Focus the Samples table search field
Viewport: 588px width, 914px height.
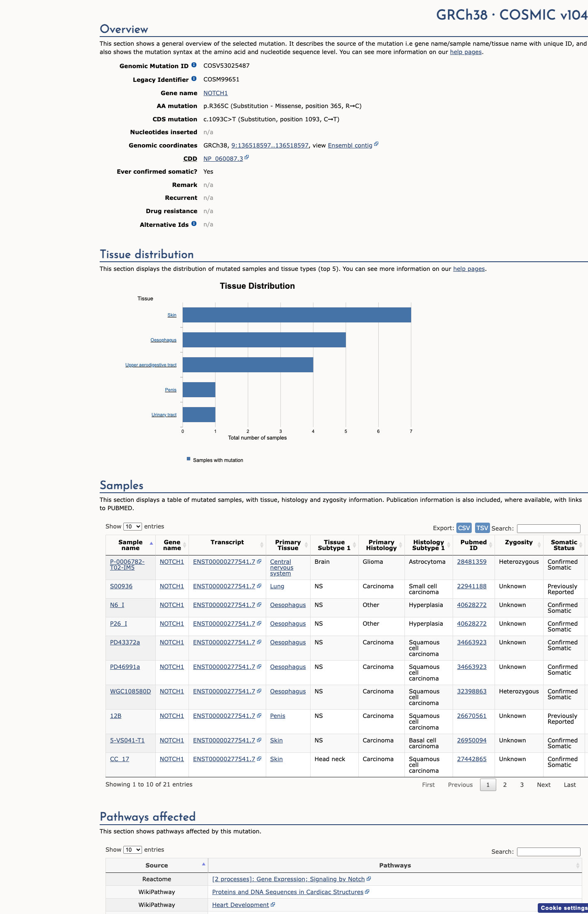click(549, 528)
